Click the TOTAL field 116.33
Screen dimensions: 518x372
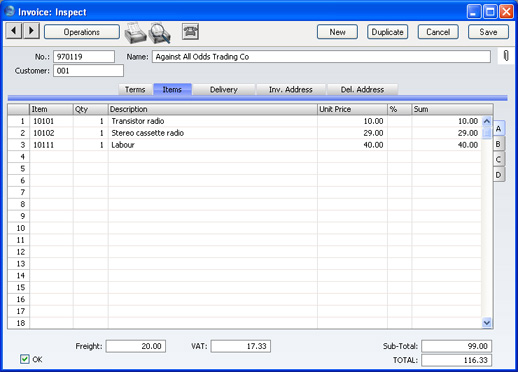457,360
